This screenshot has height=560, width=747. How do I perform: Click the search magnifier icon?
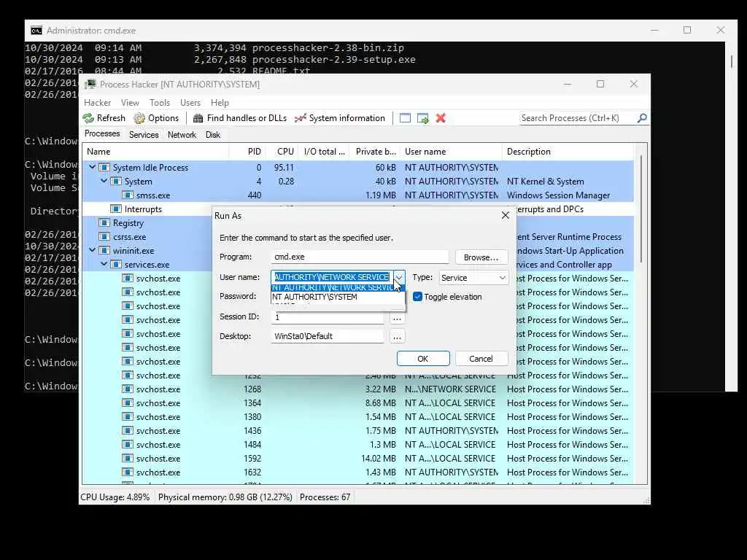tap(642, 117)
